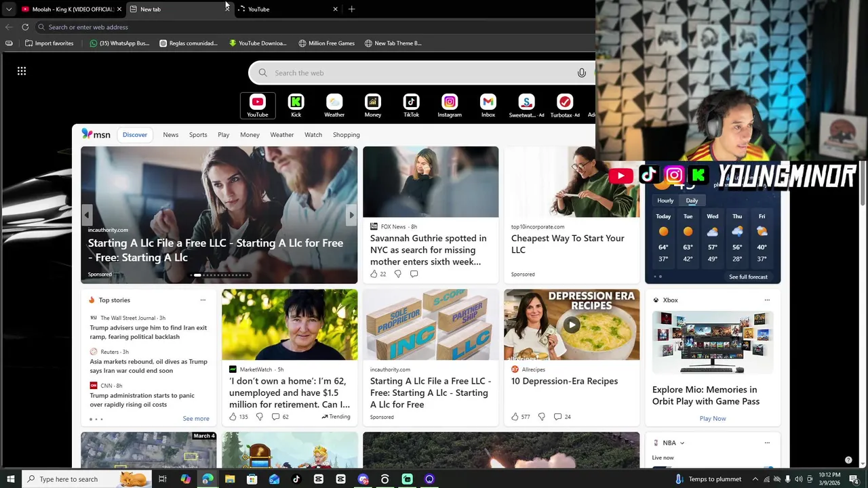Open the Weather quick link tile
The image size is (868, 488).
click(334, 106)
